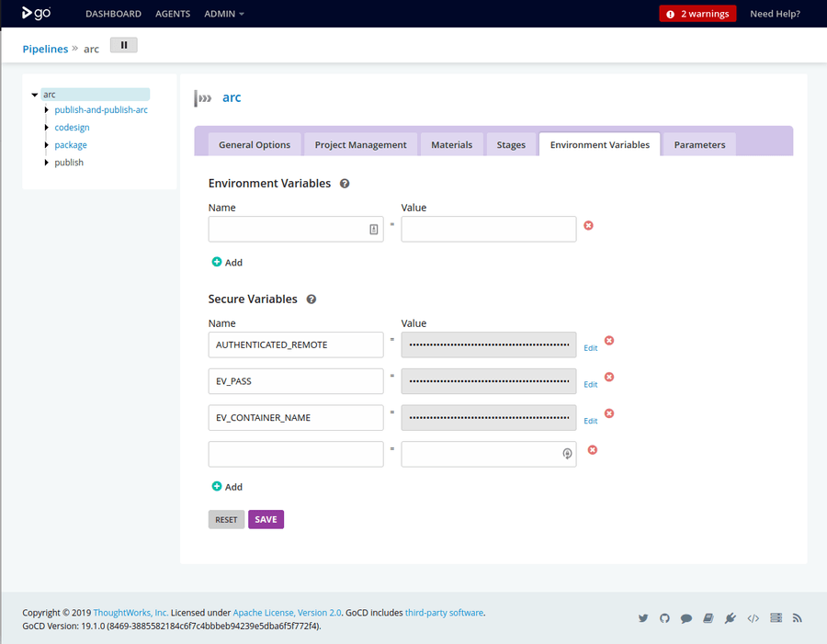The width and height of the screenshot is (827, 644).
Task: Click the empty Name field under Environment Variables
Action: [289, 229]
